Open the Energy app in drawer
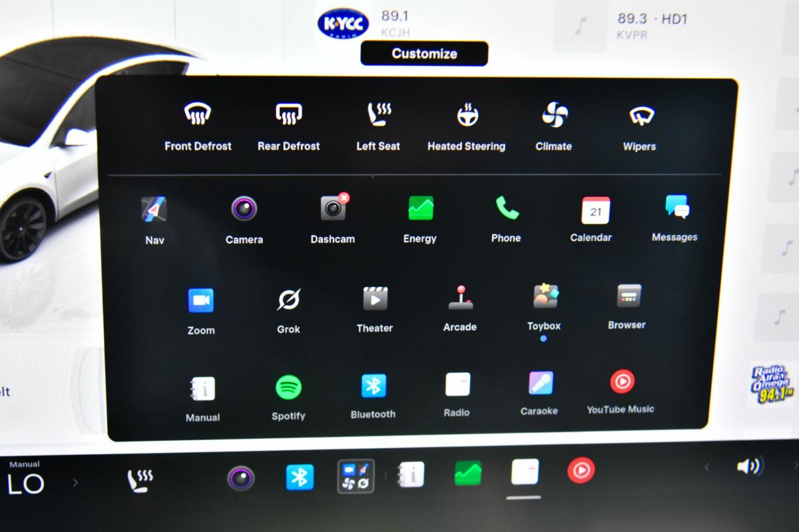 pyautogui.click(x=420, y=219)
